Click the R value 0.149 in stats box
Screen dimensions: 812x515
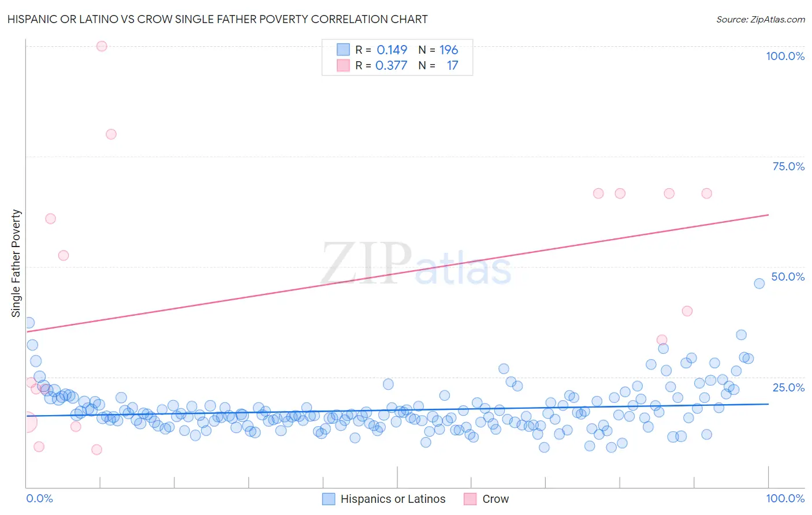[x=392, y=50]
